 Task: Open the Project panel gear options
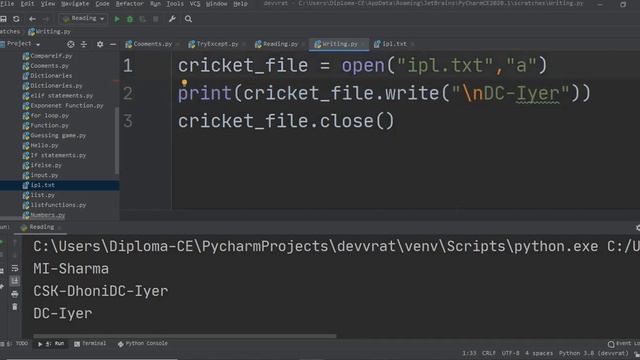pyautogui.click(x=100, y=44)
